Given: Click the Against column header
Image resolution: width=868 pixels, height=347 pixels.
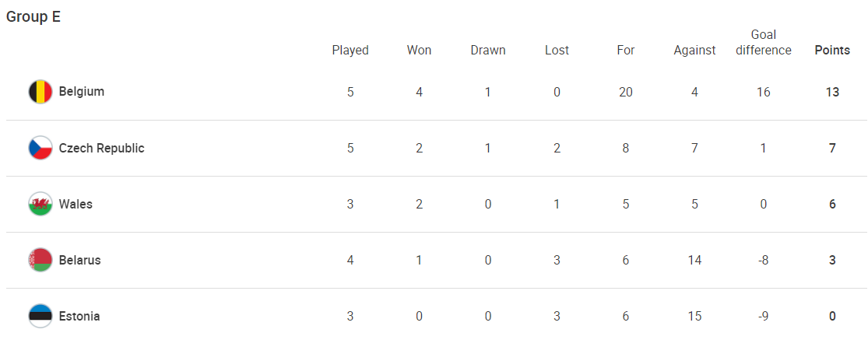Looking at the screenshot, I should click(694, 50).
